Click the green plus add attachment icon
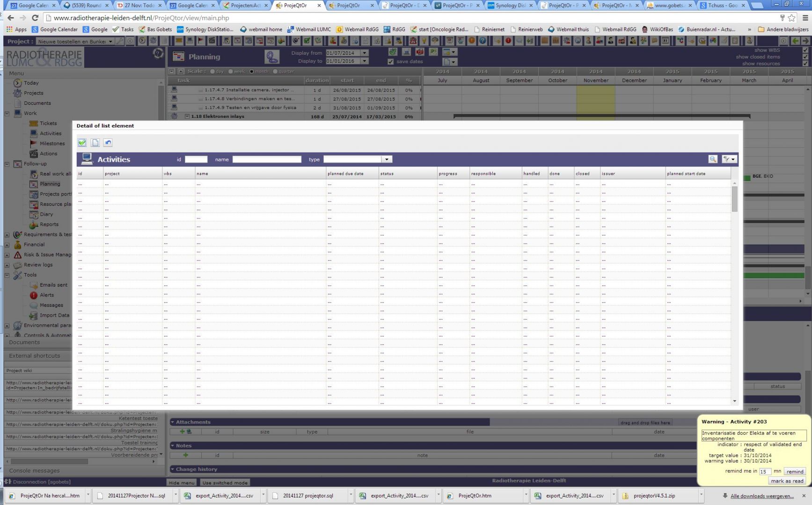Viewport: 812px width, 505px height. (x=182, y=432)
